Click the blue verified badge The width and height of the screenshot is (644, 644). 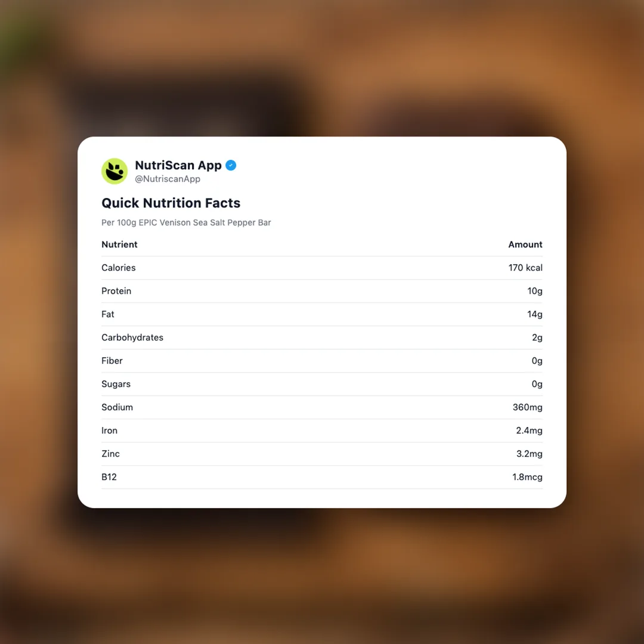click(231, 165)
